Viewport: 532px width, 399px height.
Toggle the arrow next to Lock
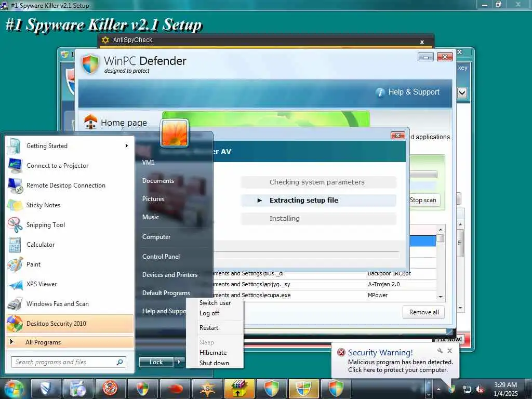pyautogui.click(x=179, y=362)
